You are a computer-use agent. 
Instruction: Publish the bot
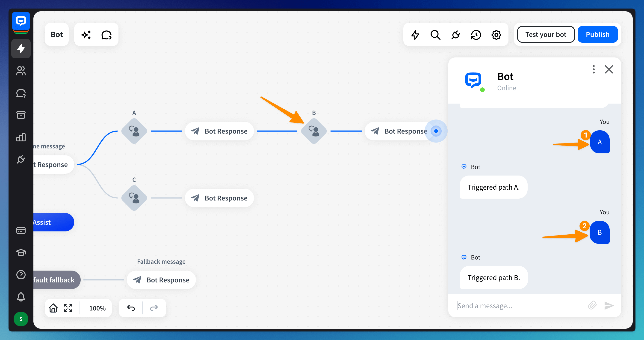[x=597, y=35]
